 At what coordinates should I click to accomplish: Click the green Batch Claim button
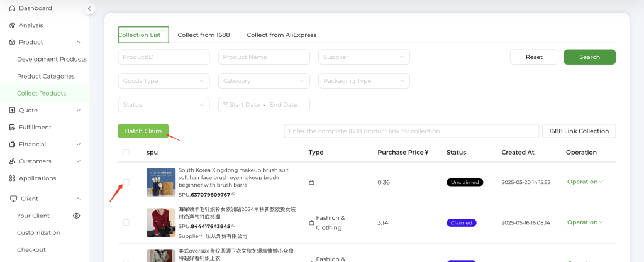[143, 131]
